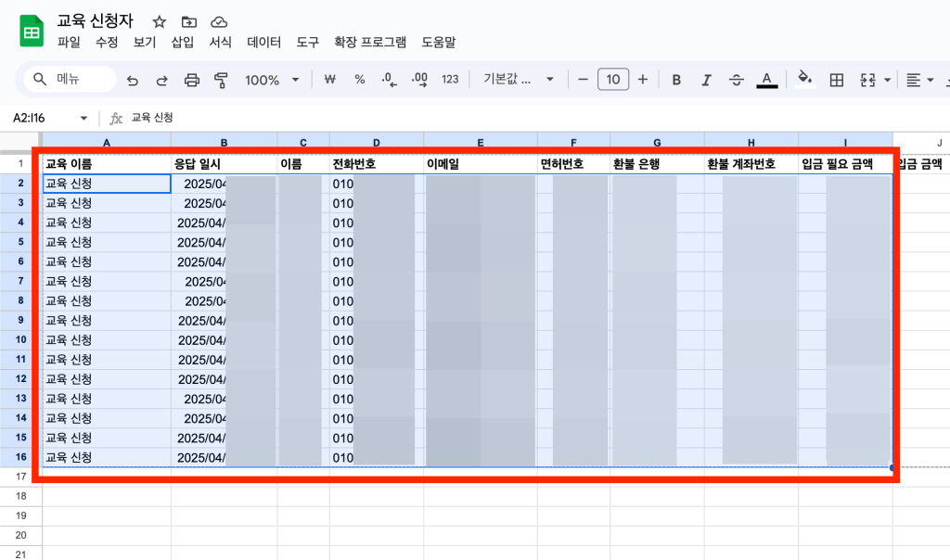
Task: Increase font size with plus button
Action: 642,80
